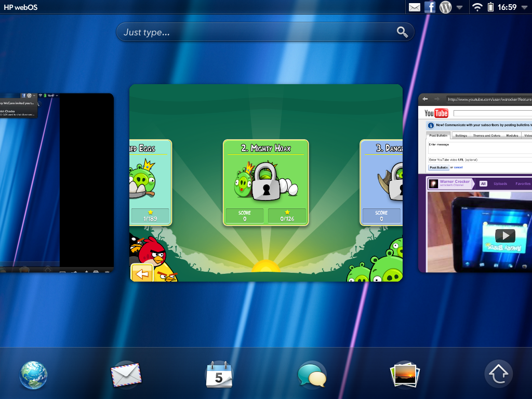Select the Post Bulletin tab

tap(438, 136)
